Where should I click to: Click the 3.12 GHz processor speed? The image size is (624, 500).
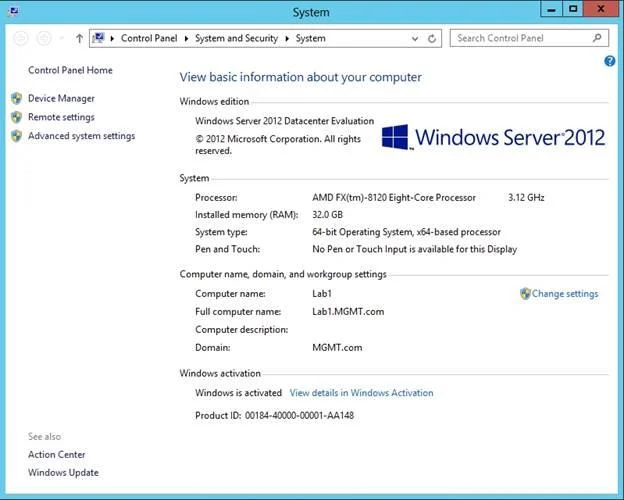coord(526,197)
